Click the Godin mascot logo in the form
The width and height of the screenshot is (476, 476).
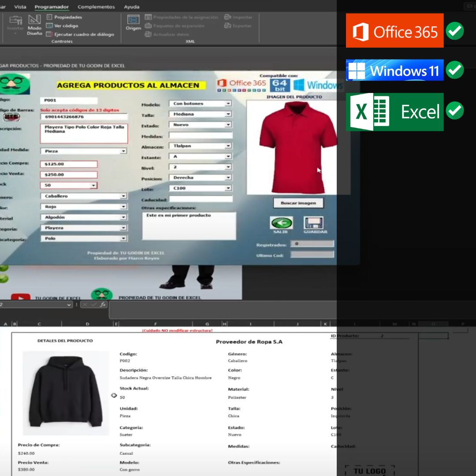[x=15, y=84]
